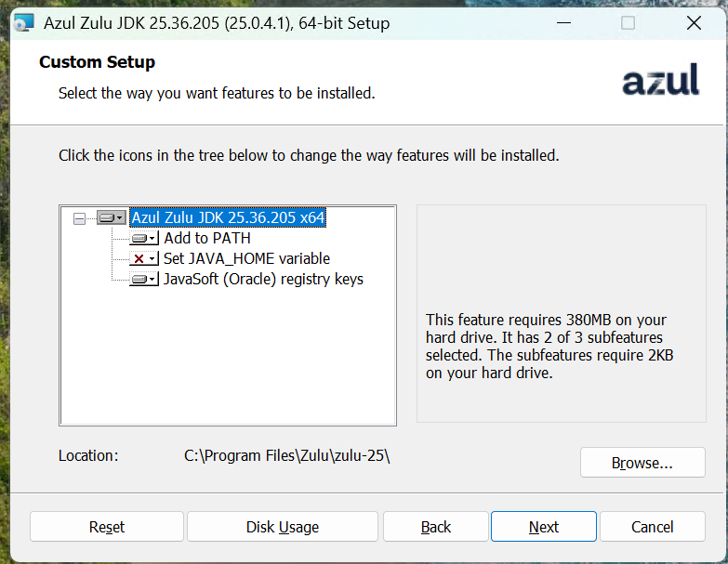The height and width of the screenshot is (564, 728).
Task: Click the Browse... button
Action: coord(642,463)
